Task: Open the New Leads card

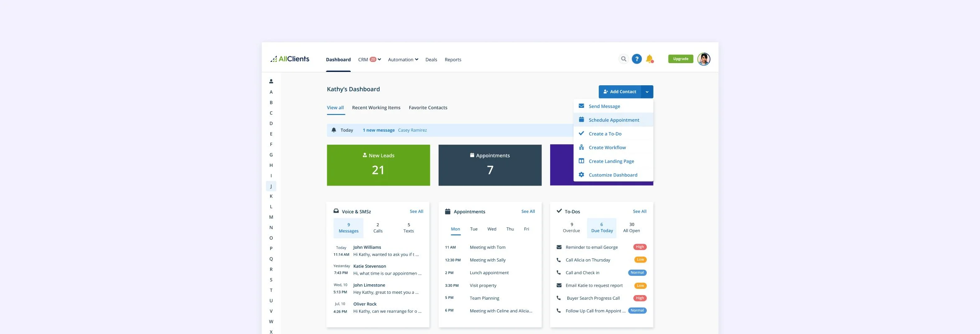Action: click(378, 165)
